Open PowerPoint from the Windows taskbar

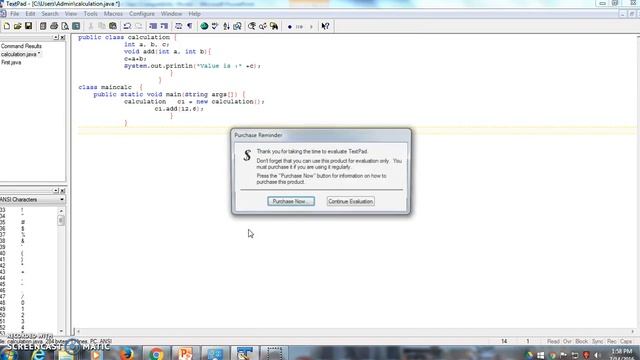click(185, 354)
